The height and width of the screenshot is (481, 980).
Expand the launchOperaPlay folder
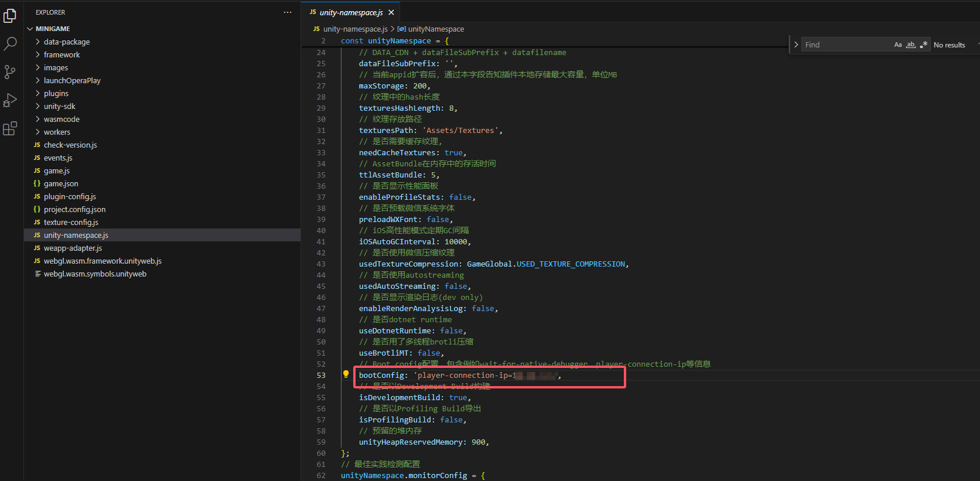[38, 80]
